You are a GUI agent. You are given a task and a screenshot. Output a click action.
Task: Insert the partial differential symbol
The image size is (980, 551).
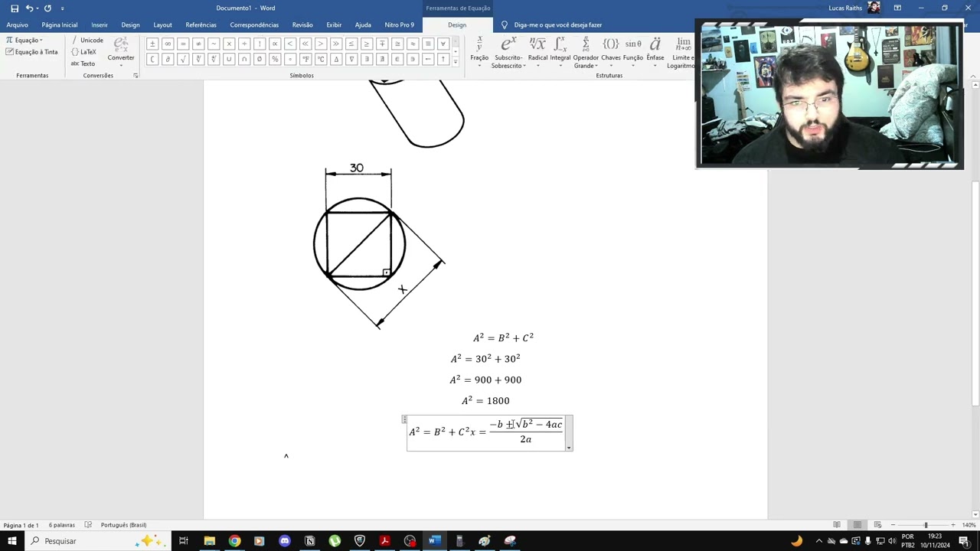pyautogui.click(x=168, y=59)
